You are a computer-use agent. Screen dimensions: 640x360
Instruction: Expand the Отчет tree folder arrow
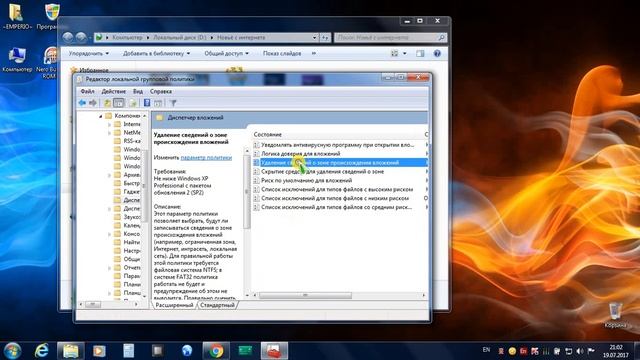point(109,268)
